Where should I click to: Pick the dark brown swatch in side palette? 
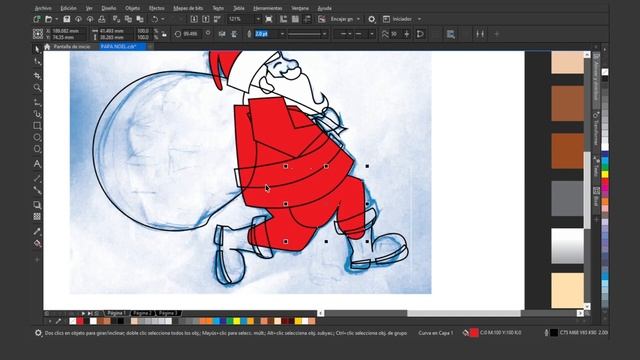coord(567,151)
